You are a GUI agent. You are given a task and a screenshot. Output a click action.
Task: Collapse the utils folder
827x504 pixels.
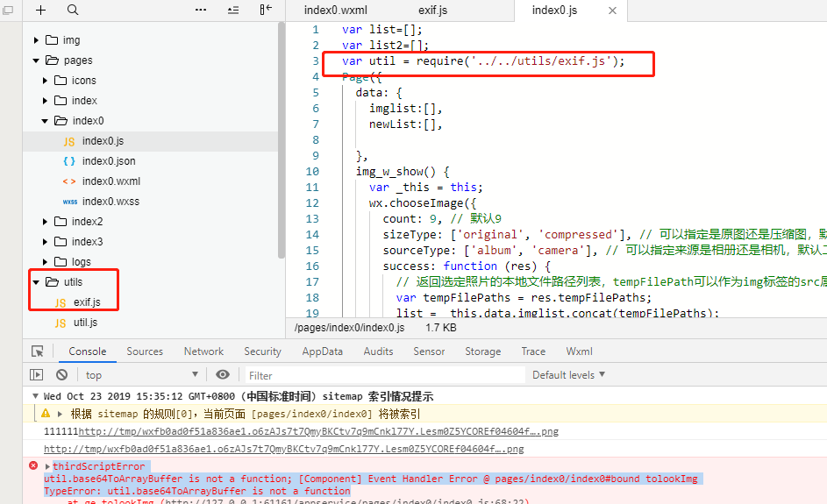point(36,282)
